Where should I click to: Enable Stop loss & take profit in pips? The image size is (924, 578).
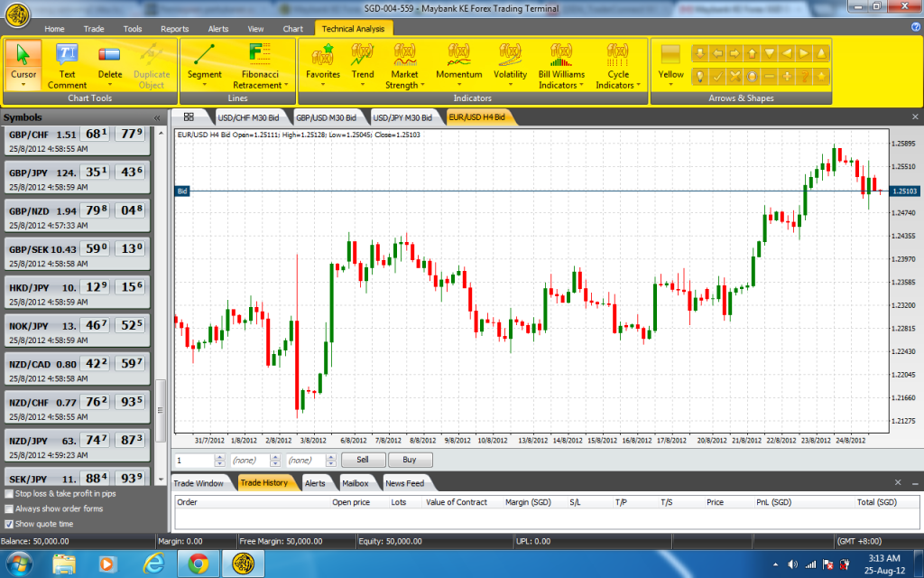[9, 494]
